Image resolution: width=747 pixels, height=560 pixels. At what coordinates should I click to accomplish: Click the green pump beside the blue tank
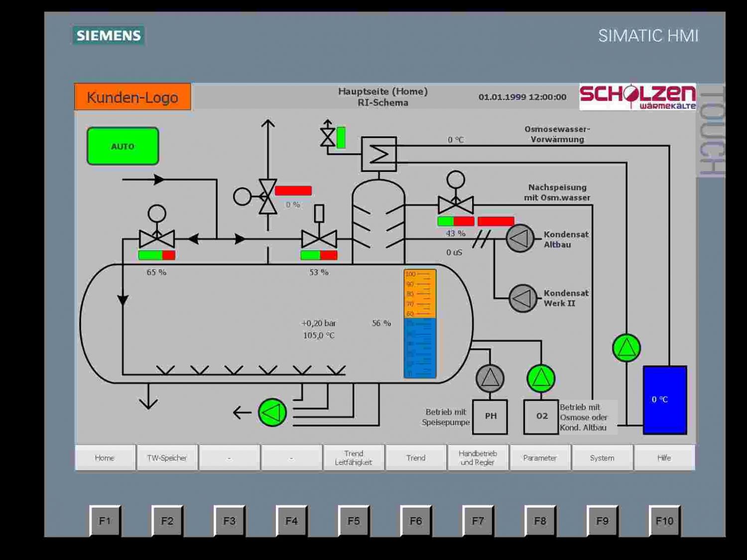(x=626, y=348)
